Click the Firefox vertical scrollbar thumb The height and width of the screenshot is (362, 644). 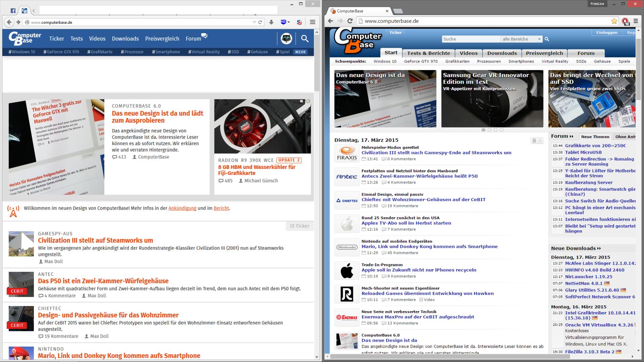(317, 63)
